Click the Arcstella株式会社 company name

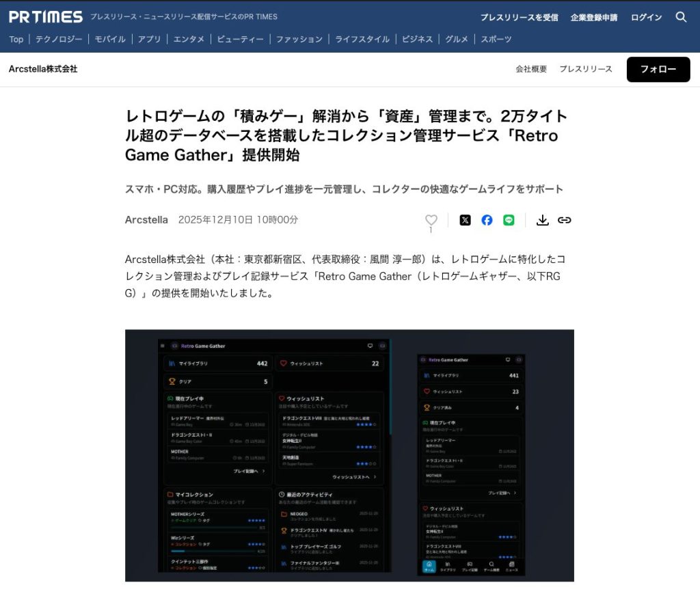43,69
